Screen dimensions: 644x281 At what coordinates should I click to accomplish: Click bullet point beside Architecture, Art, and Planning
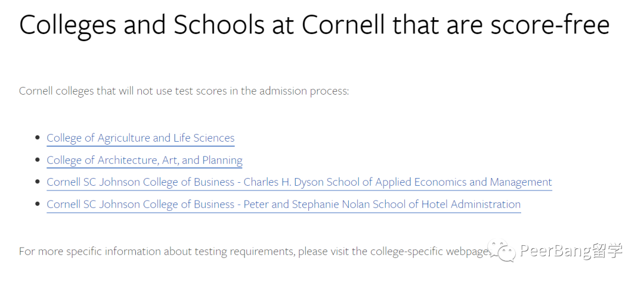pyautogui.click(x=38, y=160)
